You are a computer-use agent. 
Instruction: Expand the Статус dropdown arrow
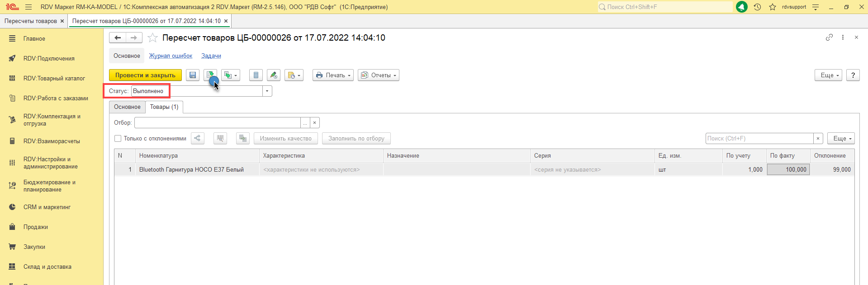point(267,91)
